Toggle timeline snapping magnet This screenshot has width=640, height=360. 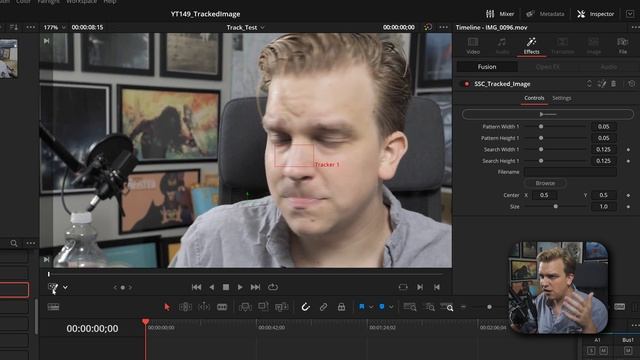[x=305, y=307]
